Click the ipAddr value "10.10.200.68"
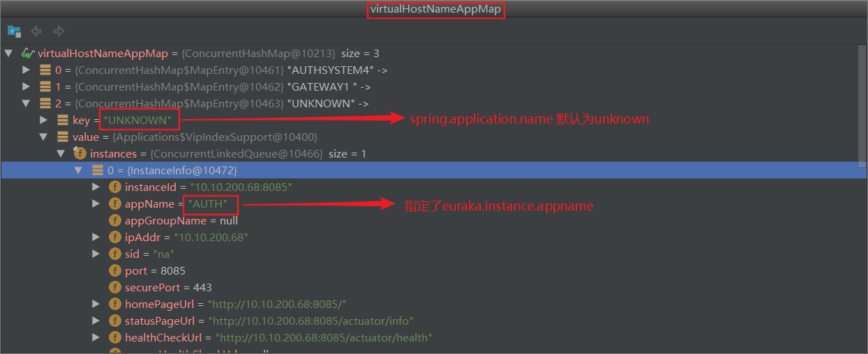 [x=211, y=238]
